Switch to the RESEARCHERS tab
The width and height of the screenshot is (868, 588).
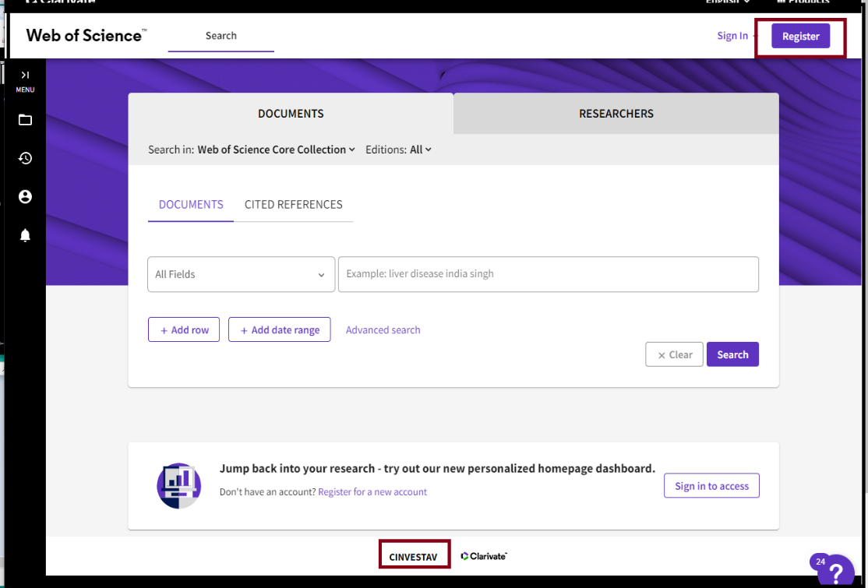[616, 114]
